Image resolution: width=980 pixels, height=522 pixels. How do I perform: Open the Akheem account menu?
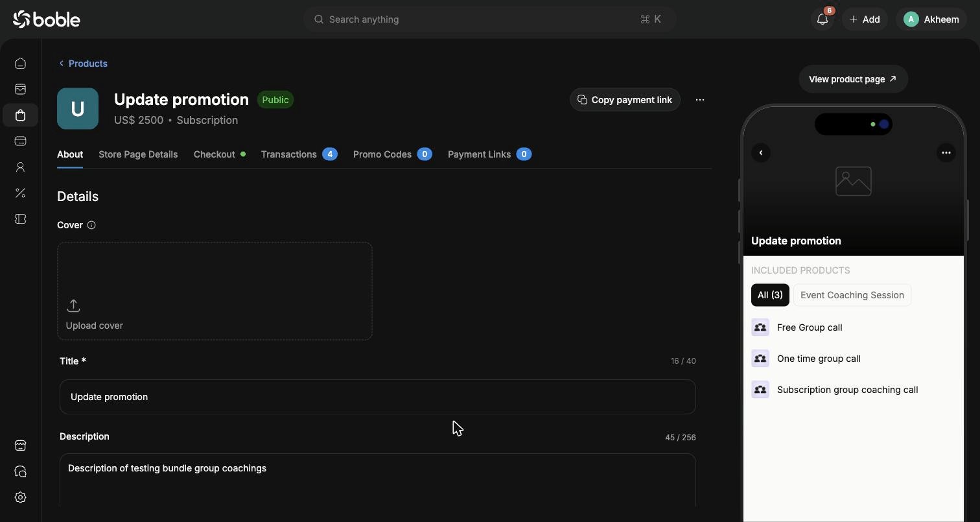(x=931, y=19)
